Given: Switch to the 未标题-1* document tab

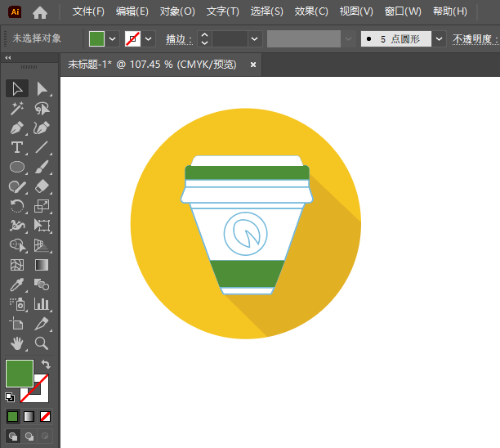Looking at the screenshot, I should 152,65.
